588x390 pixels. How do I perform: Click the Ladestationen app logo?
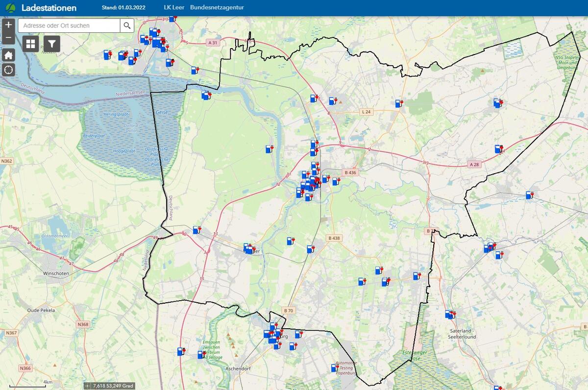click(10, 7)
